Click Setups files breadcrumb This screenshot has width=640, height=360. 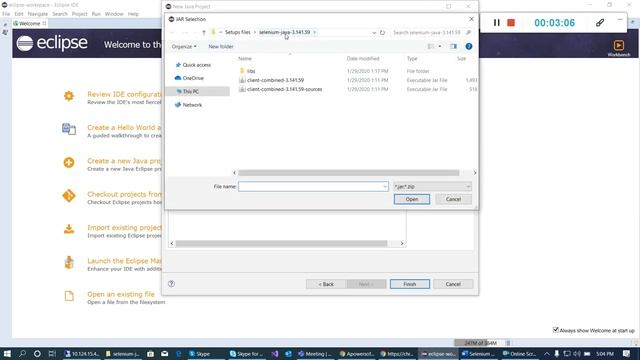tap(238, 32)
